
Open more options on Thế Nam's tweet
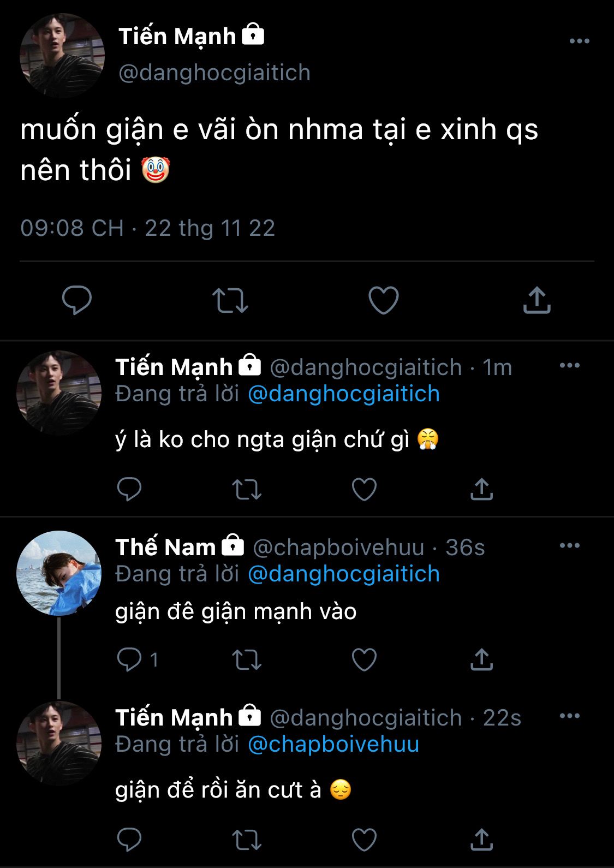point(569,545)
